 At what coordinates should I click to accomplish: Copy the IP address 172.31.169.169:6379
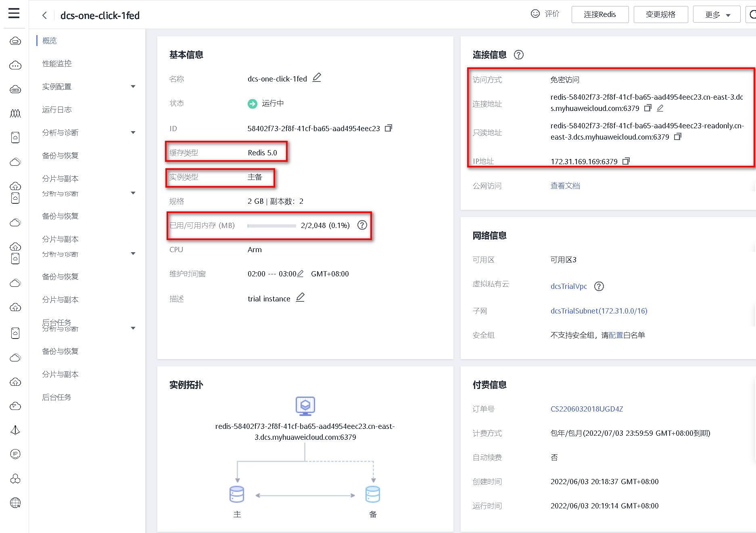coord(626,161)
